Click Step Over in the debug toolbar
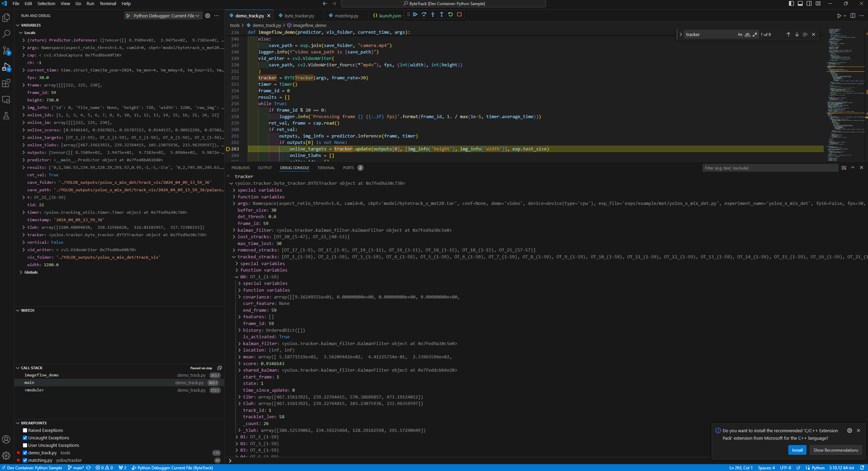The image size is (868, 471). pos(424,14)
